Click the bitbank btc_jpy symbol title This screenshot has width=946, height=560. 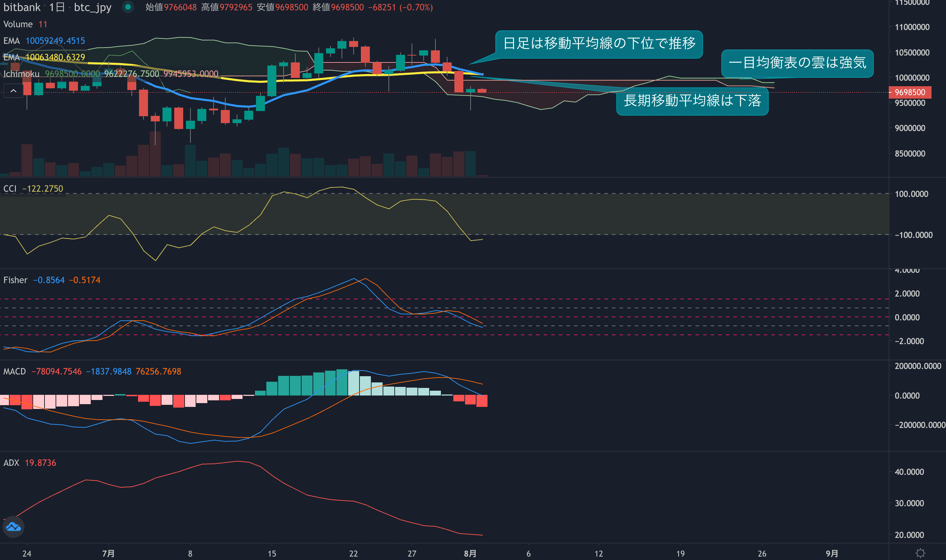[57, 7]
